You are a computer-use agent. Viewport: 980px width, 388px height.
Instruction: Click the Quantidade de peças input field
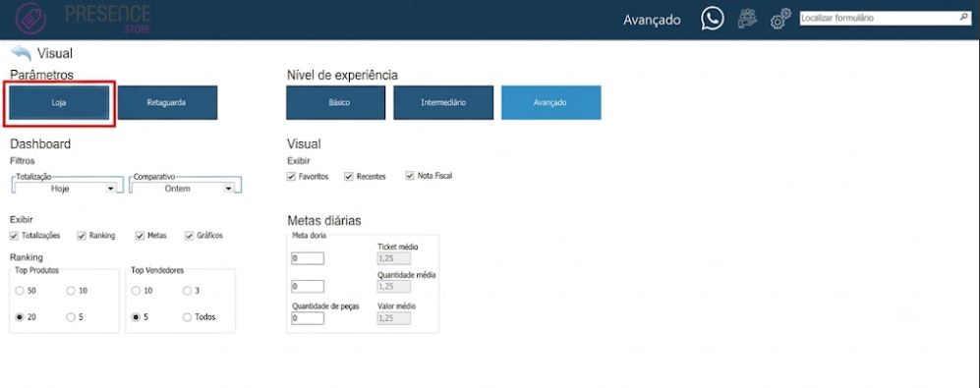[x=308, y=318]
